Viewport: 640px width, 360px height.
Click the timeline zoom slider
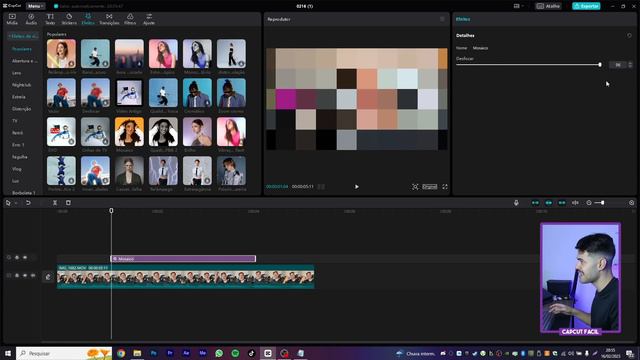pyautogui.click(x=600, y=203)
